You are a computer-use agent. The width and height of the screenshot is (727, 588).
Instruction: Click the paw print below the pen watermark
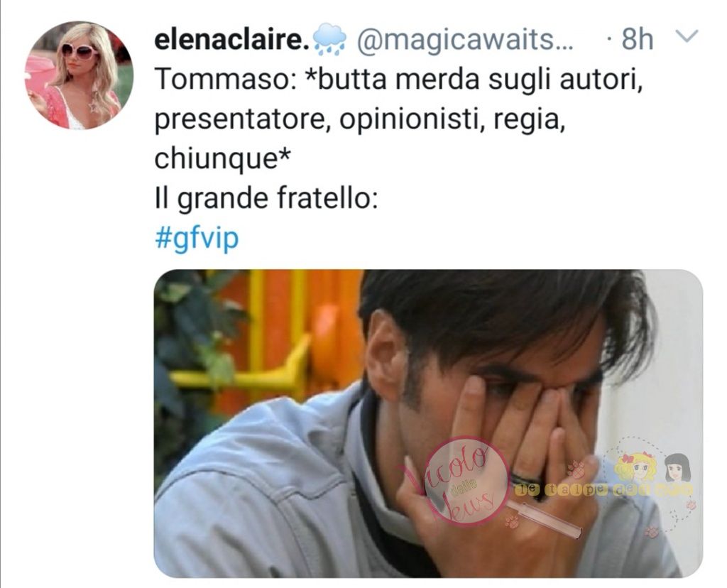tap(512, 522)
